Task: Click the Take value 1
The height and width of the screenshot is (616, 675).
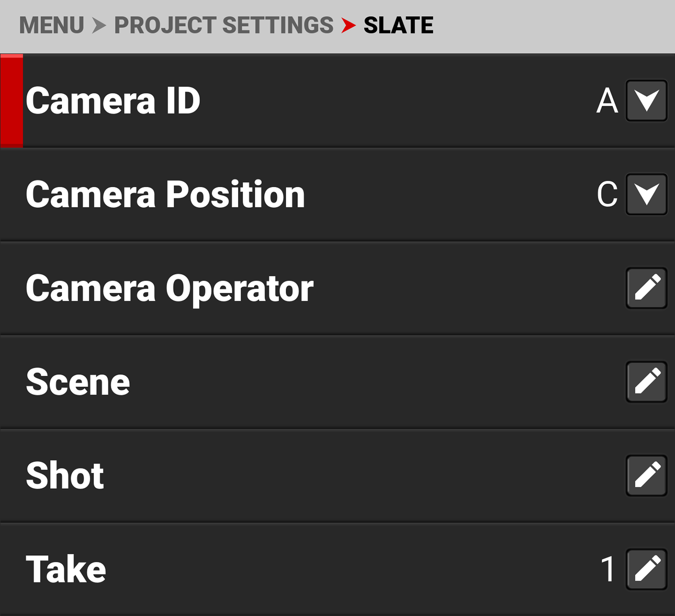Action: click(608, 569)
